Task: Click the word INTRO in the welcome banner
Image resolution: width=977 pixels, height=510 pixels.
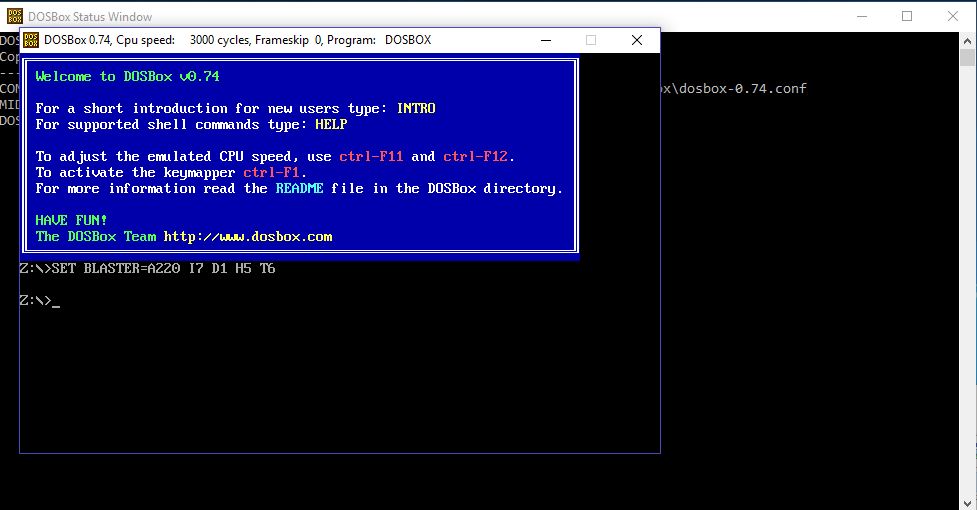Action: click(416, 108)
